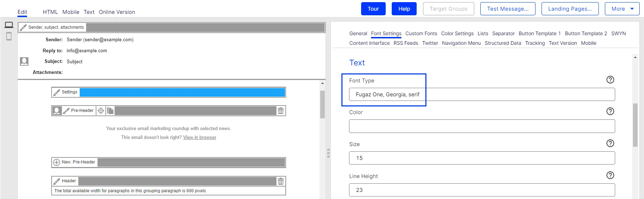Open the Text Version tab
This screenshot has height=199, width=644.
[563, 43]
